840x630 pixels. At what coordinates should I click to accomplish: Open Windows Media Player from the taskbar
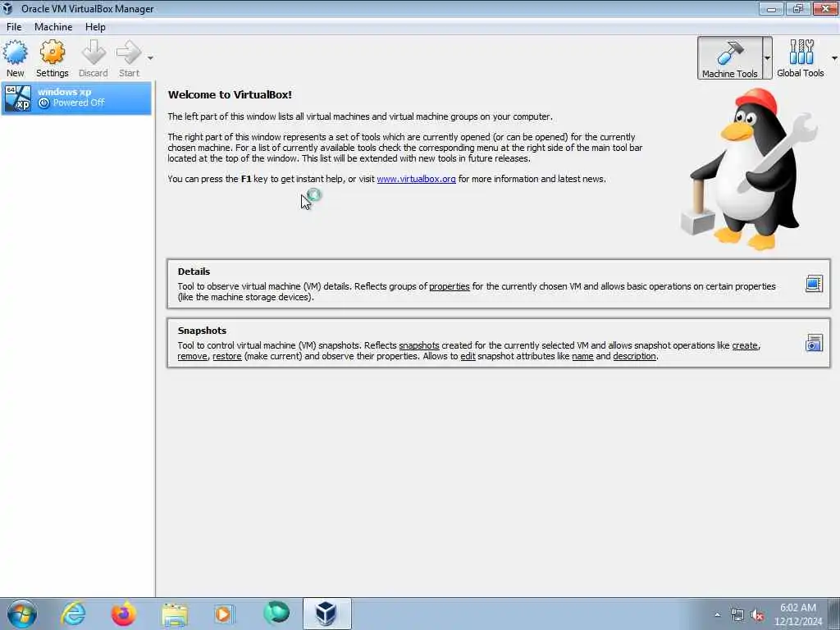pos(224,614)
